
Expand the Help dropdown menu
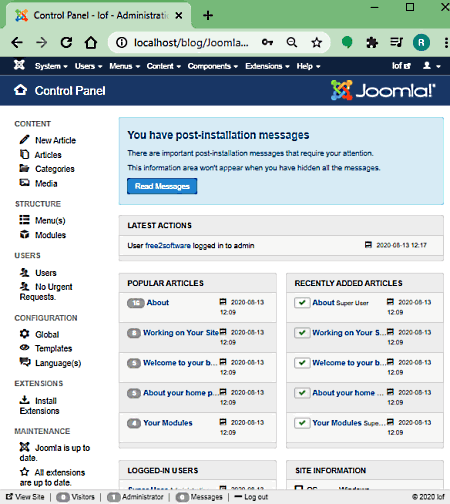(308, 66)
